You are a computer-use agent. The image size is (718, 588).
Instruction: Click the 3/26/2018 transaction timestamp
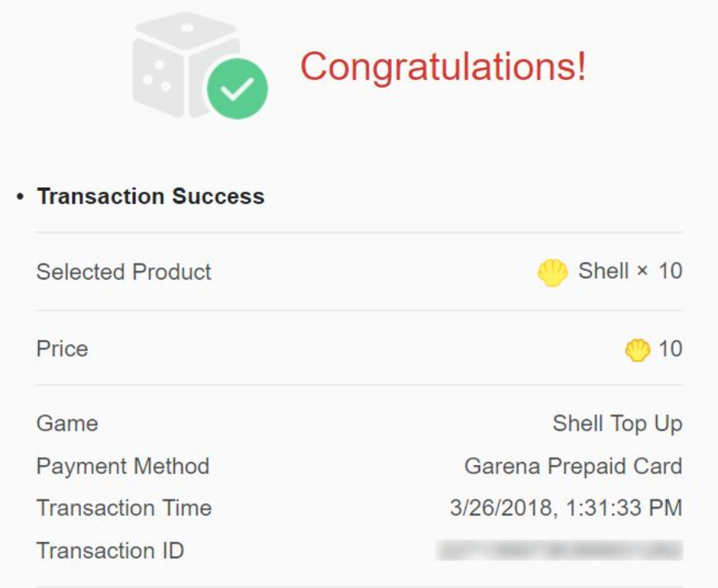pos(567,508)
